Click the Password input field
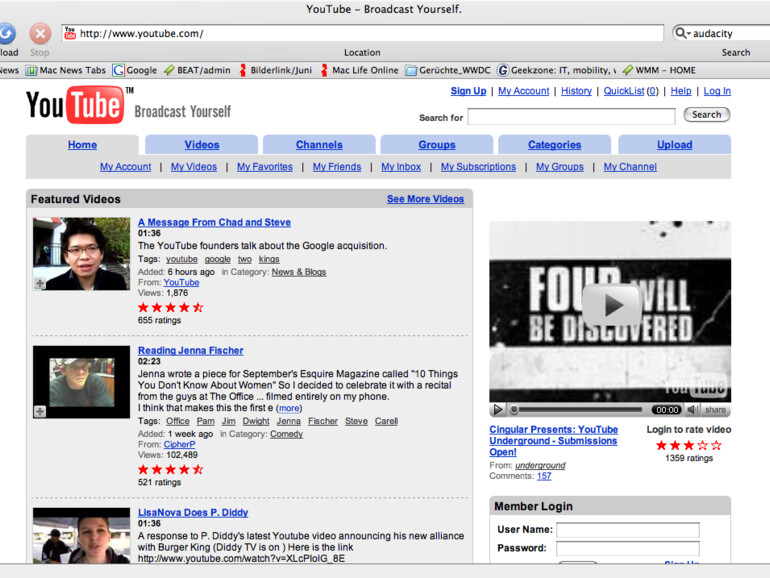 pyautogui.click(x=628, y=549)
